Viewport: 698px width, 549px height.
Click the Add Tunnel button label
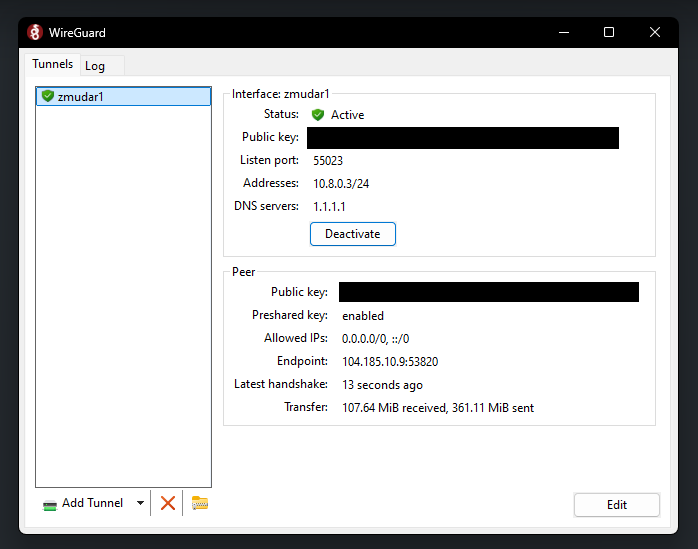(92, 503)
